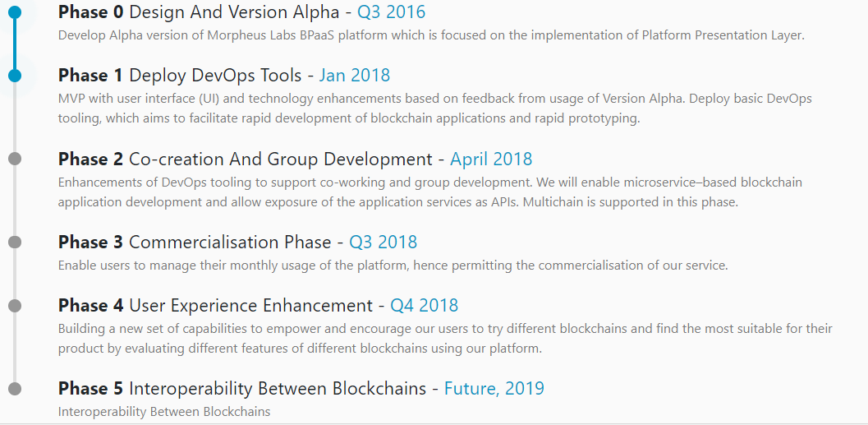This screenshot has height=425, width=868.
Task: Click the "Q3 2018" date label
Action: point(383,243)
